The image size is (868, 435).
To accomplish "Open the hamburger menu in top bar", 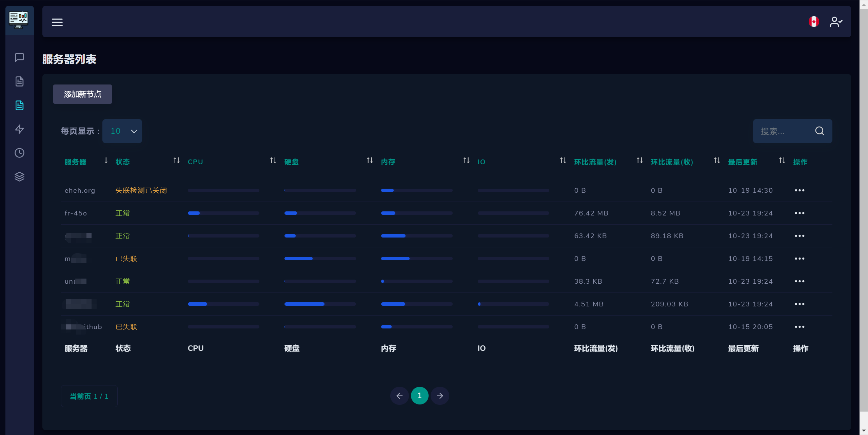I will pos(57,22).
